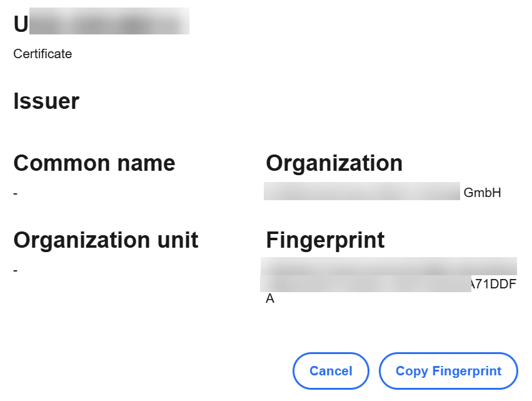
Task: Select the A71DDF fingerprint segment
Action: [x=494, y=285]
